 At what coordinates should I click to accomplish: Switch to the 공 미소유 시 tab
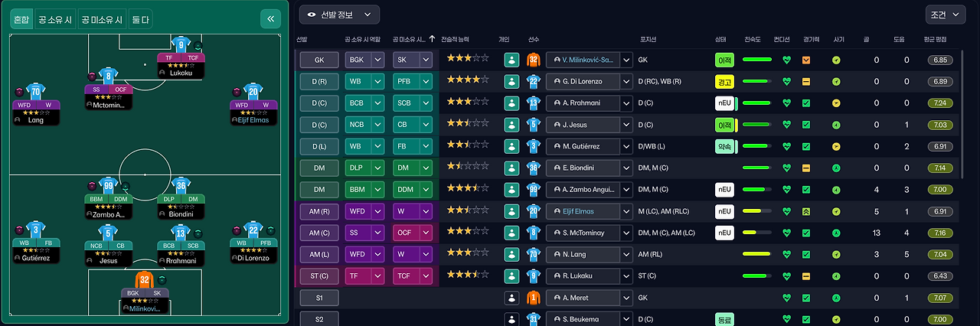tap(102, 20)
